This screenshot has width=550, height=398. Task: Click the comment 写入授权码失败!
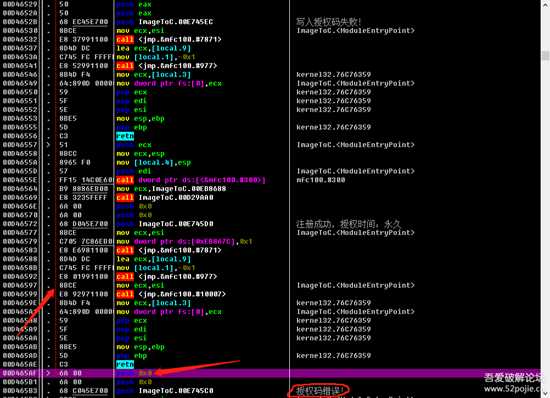point(328,22)
